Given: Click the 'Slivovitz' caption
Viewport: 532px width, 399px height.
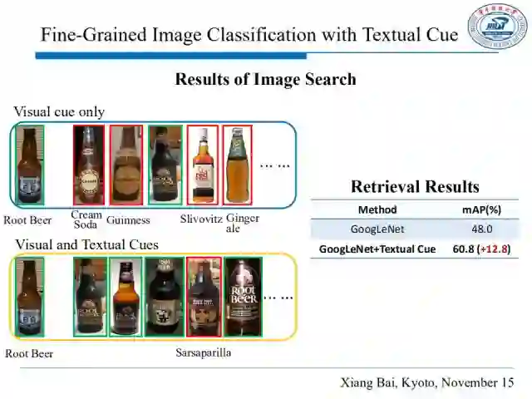Looking at the screenshot, I should click(x=201, y=219).
